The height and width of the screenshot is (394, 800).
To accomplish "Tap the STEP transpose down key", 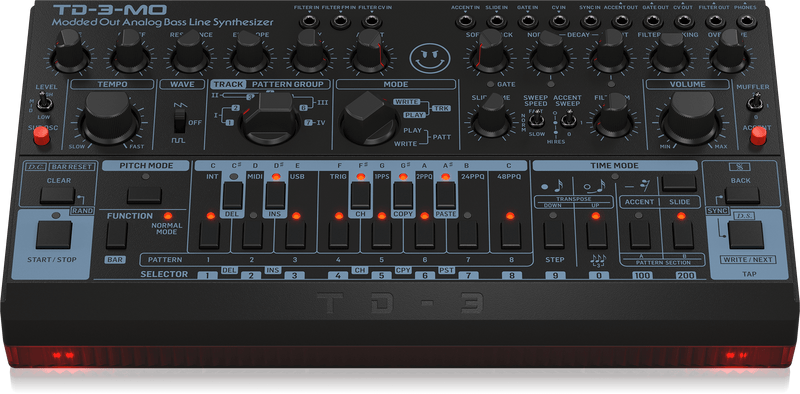I will click(x=554, y=235).
